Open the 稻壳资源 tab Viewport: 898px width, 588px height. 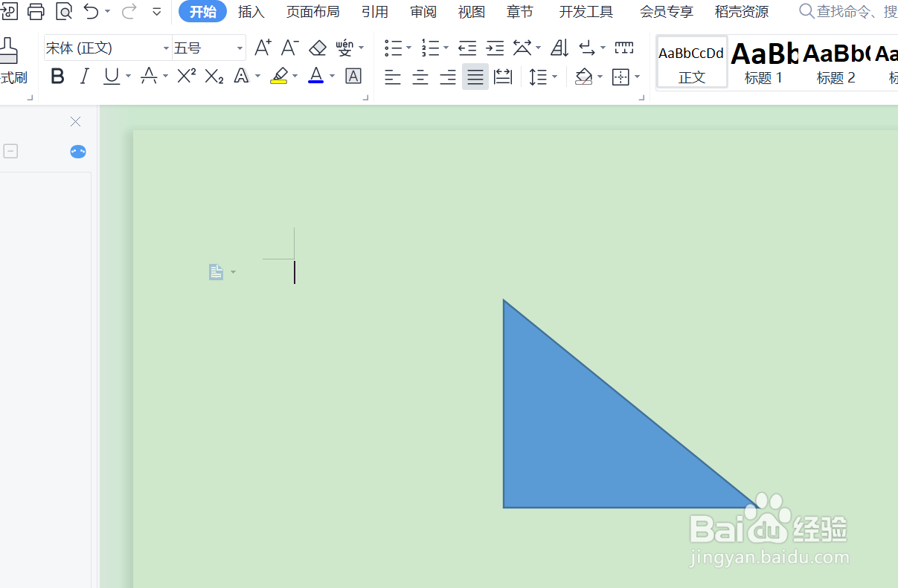coord(742,12)
